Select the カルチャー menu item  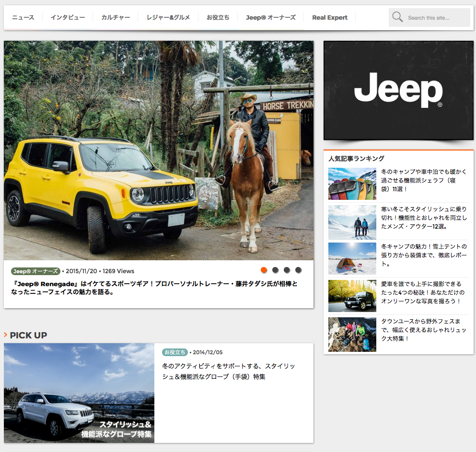click(116, 18)
